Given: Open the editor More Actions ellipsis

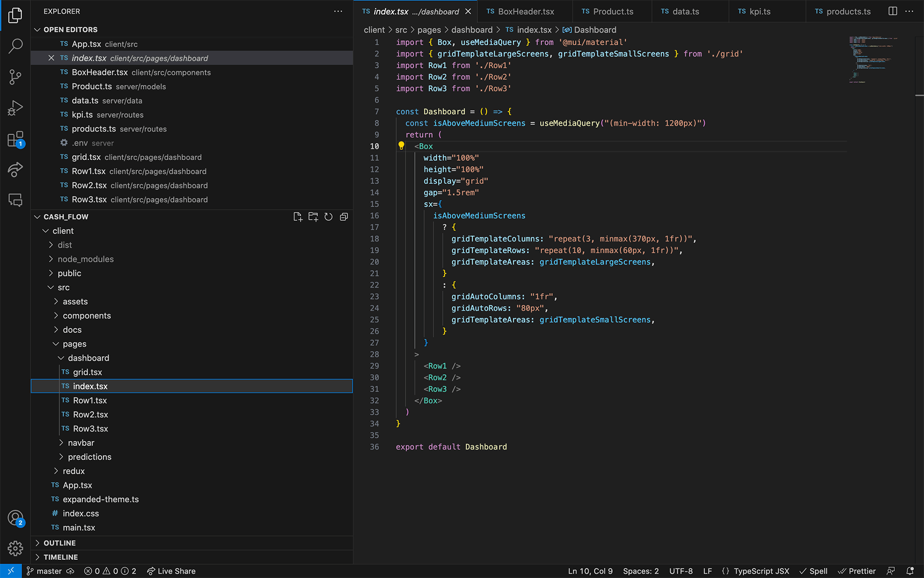Looking at the screenshot, I should 909,11.
